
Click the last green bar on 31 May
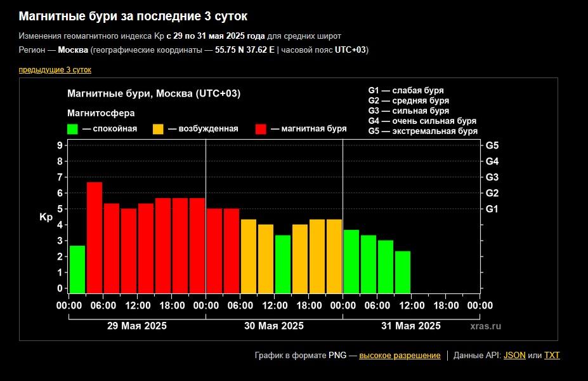point(403,272)
